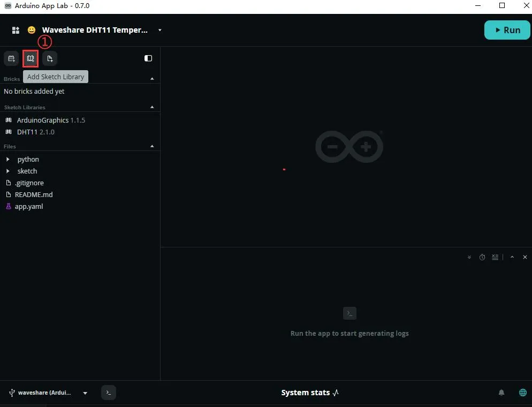Close the console logs panel
532x407 pixels.
pyautogui.click(x=525, y=257)
